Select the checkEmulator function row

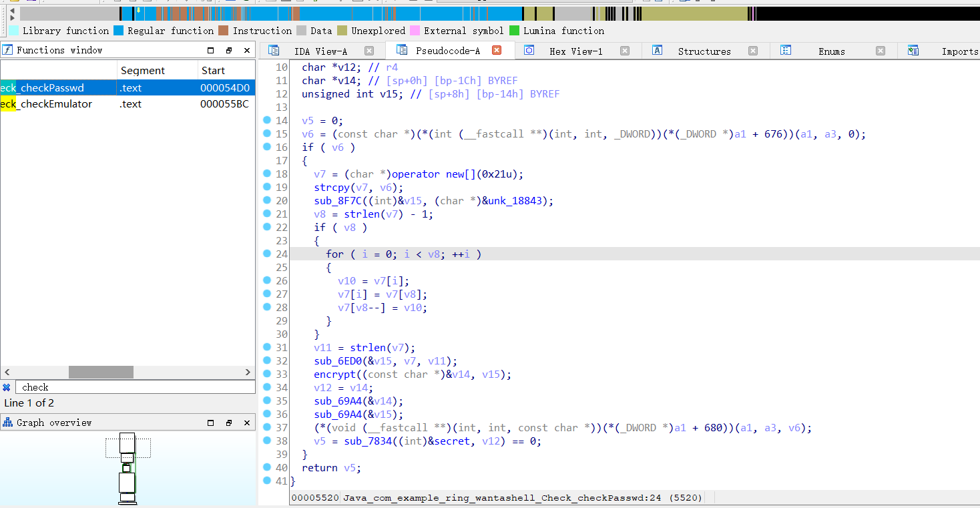click(x=128, y=103)
